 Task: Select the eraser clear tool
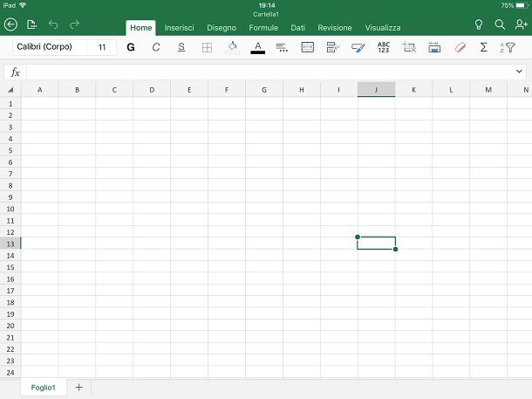coord(460,47)
